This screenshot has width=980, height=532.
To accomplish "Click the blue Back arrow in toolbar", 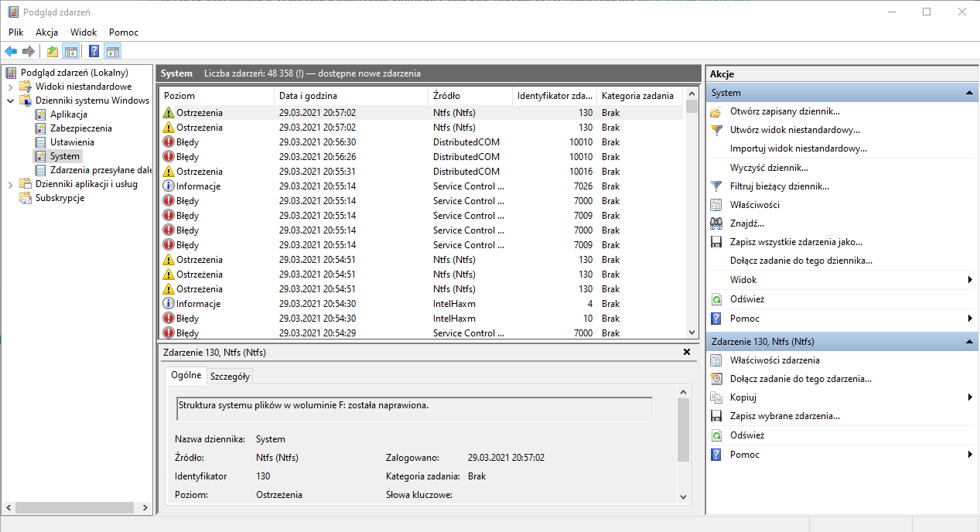I will (x=11, y=52).
